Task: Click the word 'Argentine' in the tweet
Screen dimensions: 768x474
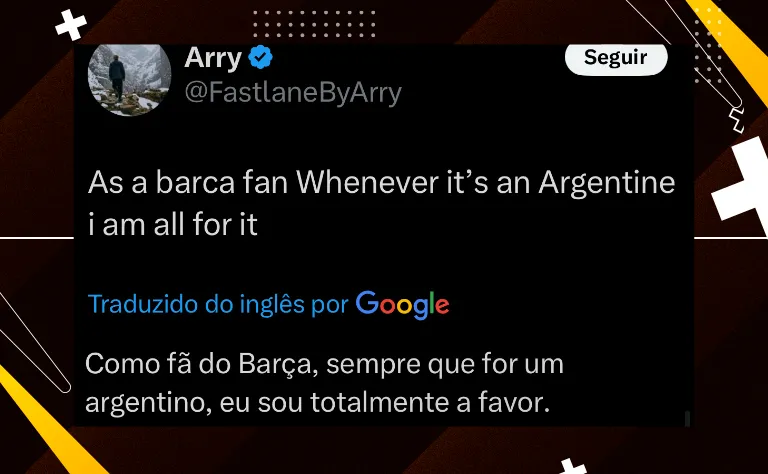Action: point(607,183)
